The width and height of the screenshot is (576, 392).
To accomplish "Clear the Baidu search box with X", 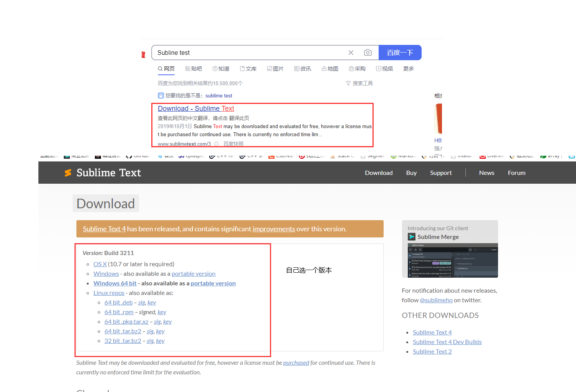I will [x=351, y=53].
